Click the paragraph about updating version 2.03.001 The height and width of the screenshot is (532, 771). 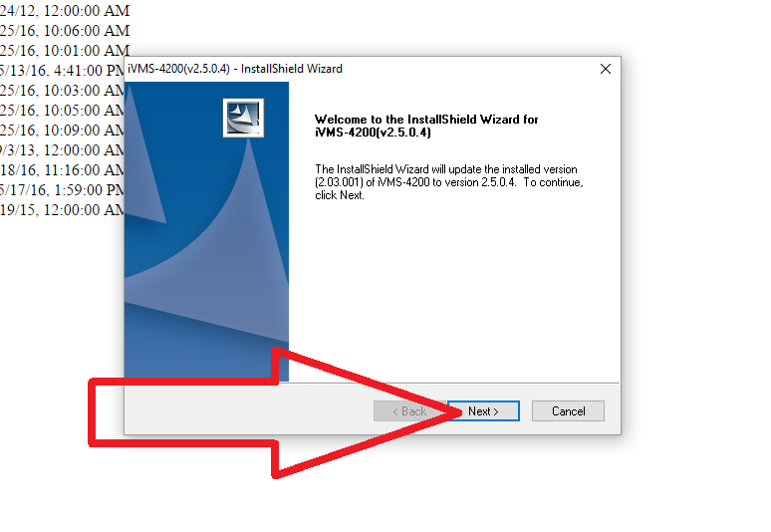[449, 182]
